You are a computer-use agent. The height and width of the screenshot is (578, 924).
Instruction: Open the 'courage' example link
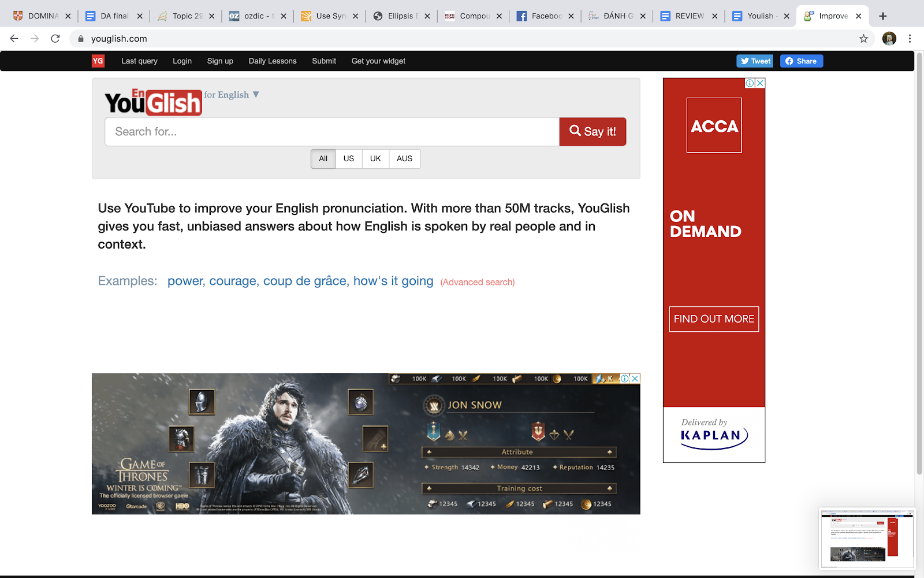click(x=233, y=281)
